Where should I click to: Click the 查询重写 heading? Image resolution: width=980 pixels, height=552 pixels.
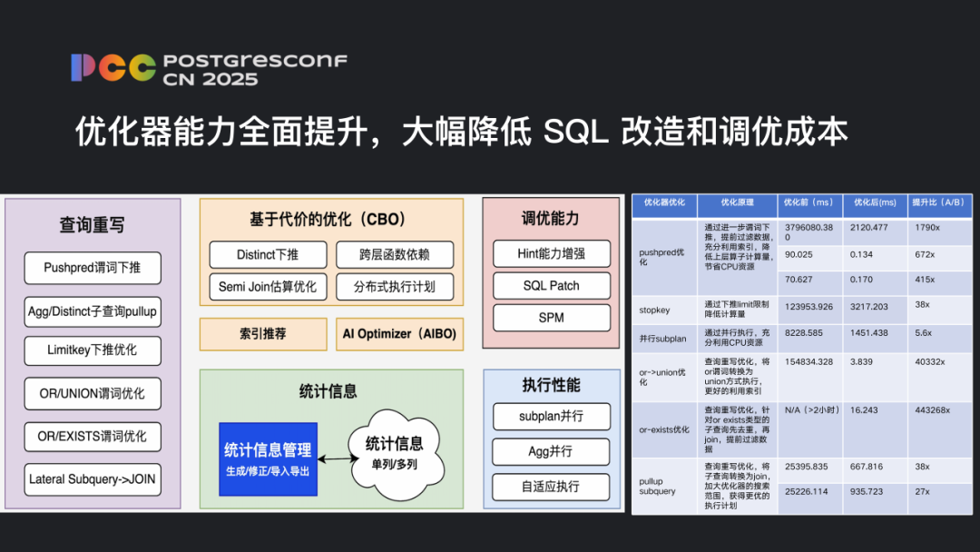tap(92, 225)
